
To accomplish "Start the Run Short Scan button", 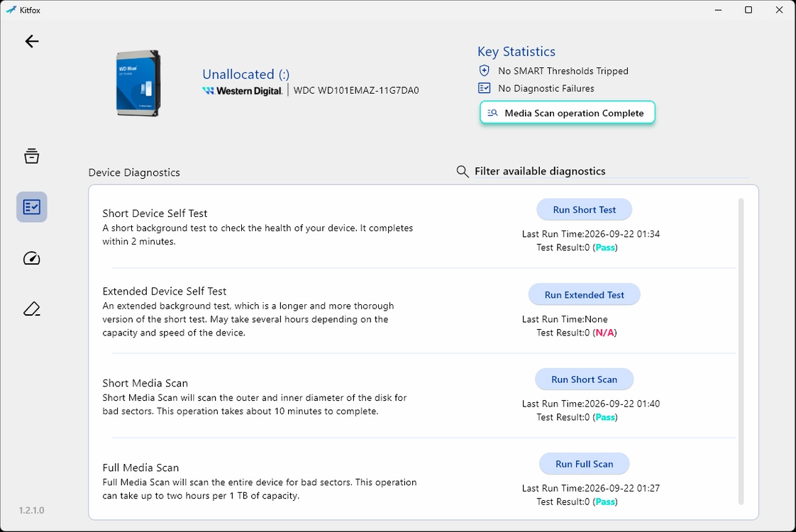I will (585, 379).
